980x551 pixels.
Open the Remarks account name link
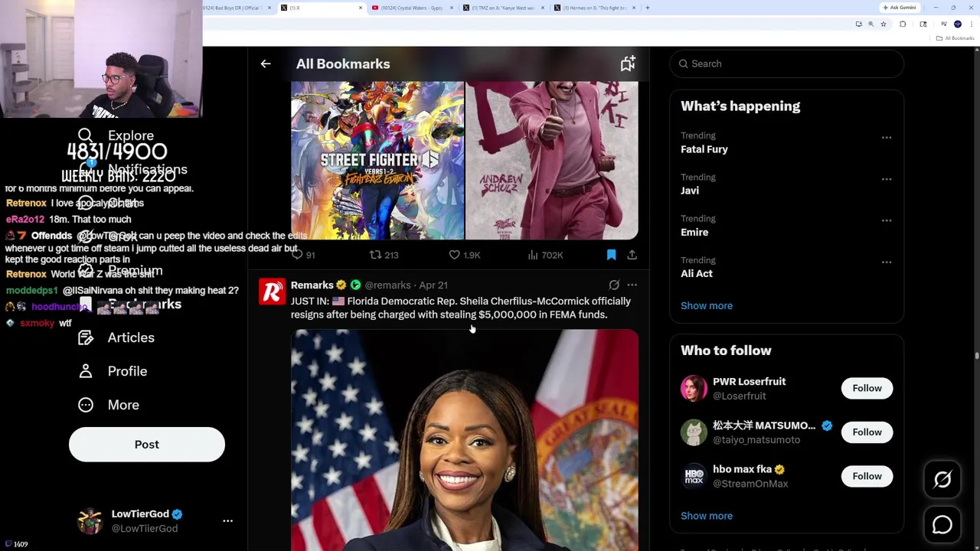[x=312, y=285]
